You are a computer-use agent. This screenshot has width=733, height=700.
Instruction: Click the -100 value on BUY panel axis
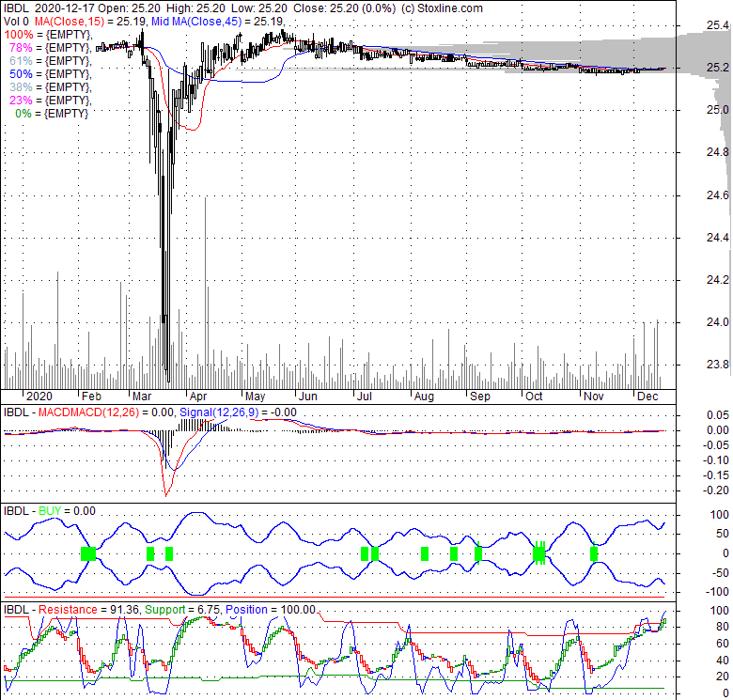(x=717, y=592)
